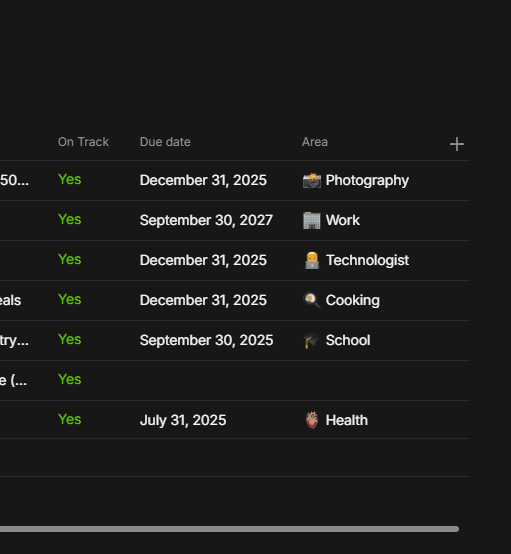The width and height of the screenshot is (511, 554).
Task: Open the Technologist area link
Action: pos(367,260)
